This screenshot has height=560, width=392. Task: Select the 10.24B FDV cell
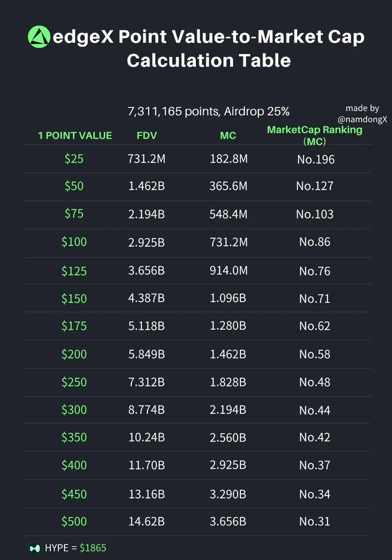(147, 438)
